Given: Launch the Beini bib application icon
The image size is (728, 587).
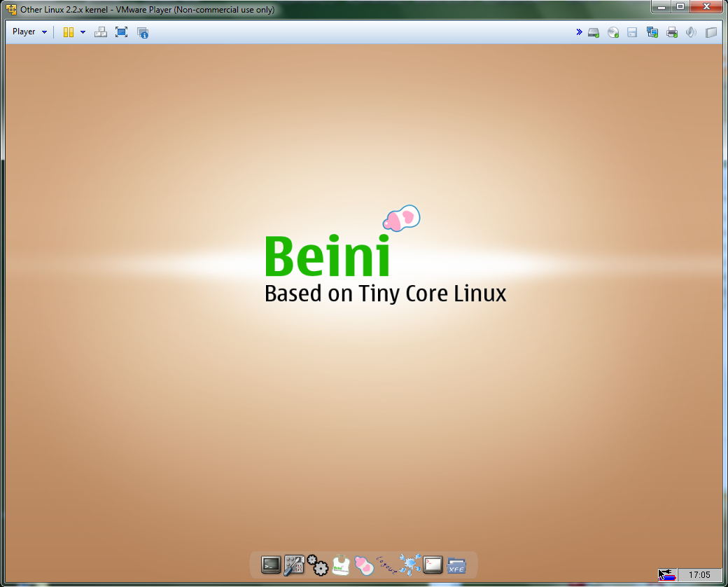Looking at the screenshot, I should coord(341,565).
